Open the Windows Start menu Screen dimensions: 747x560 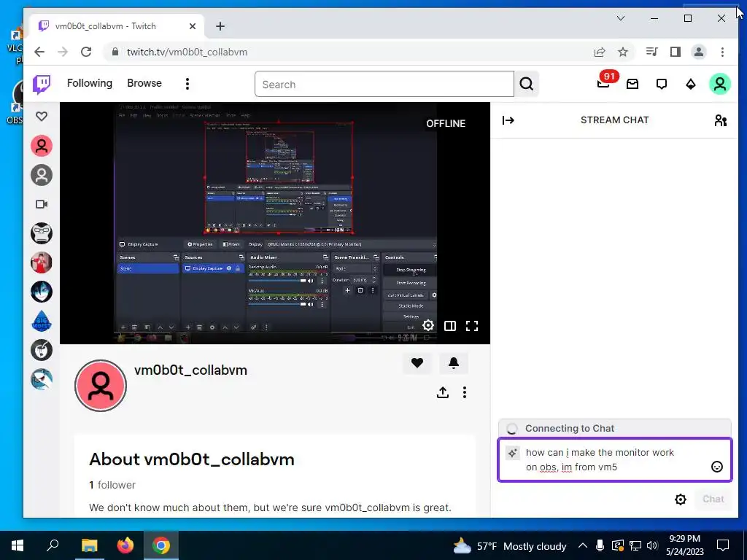coord(18,545)
